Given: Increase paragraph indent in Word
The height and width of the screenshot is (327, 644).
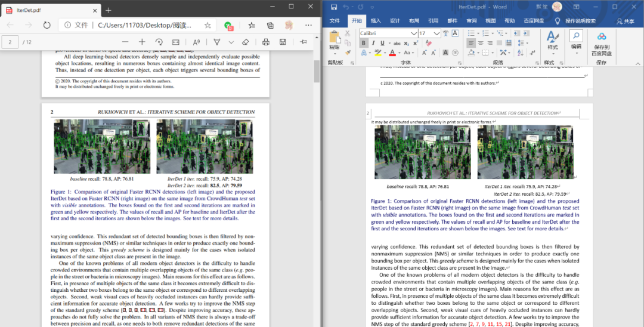Looking at the screenshot, I should (526, 33).
